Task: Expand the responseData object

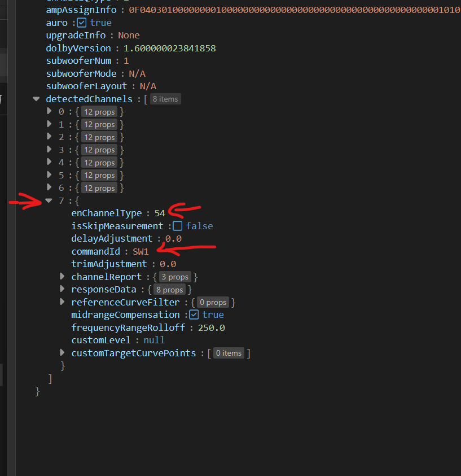Action: 62,289
